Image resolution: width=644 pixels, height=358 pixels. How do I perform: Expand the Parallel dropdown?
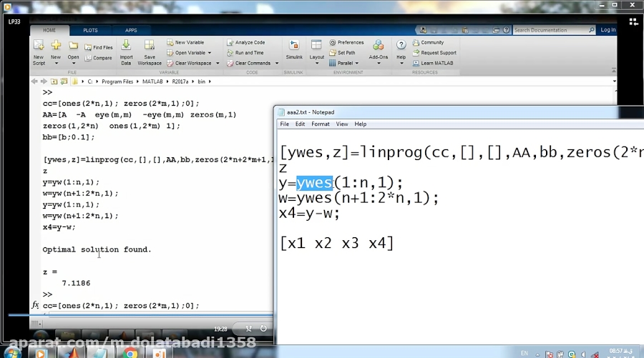pos(356,63)
